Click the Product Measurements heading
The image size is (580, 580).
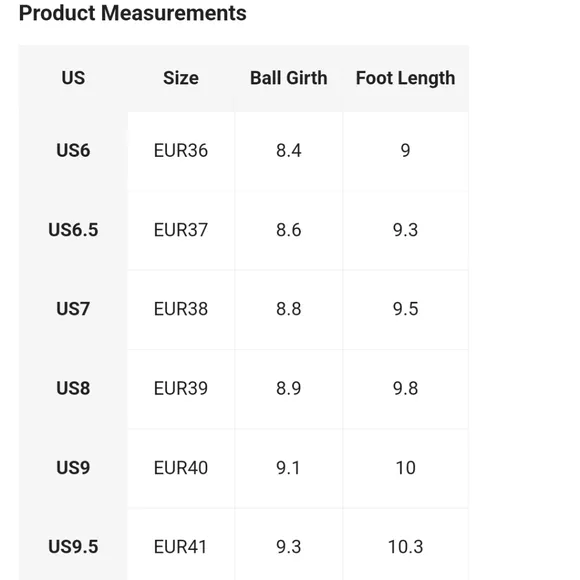[132, 13]
